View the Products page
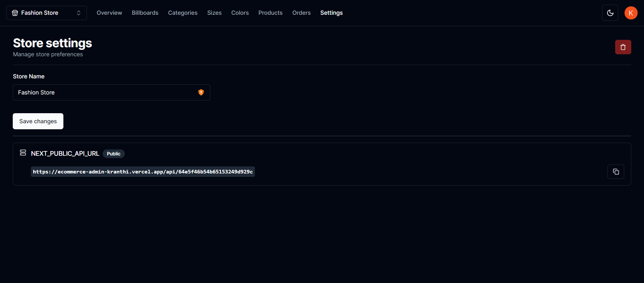This screenshot has height=283, width=644. click(270, 13)
